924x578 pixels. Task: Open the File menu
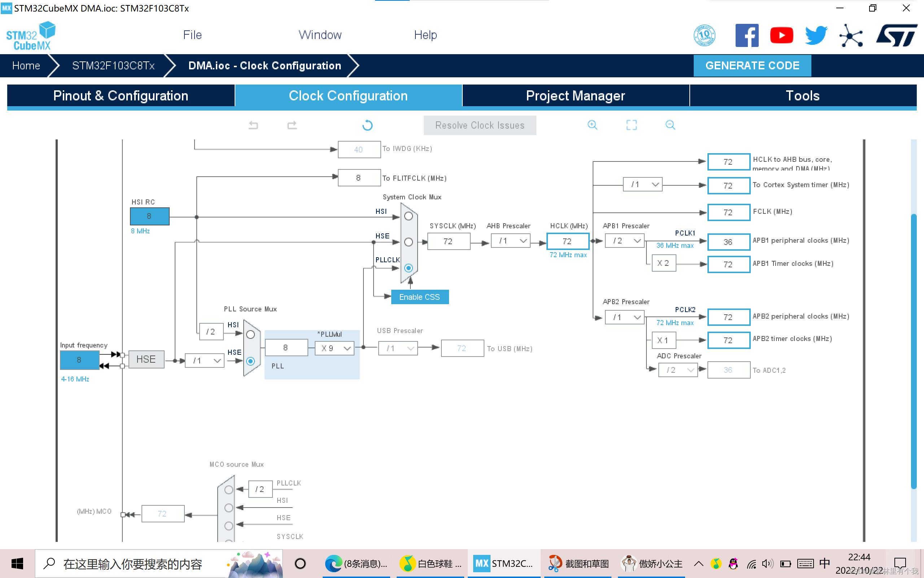pyautogui.click(x=192, y=35)
